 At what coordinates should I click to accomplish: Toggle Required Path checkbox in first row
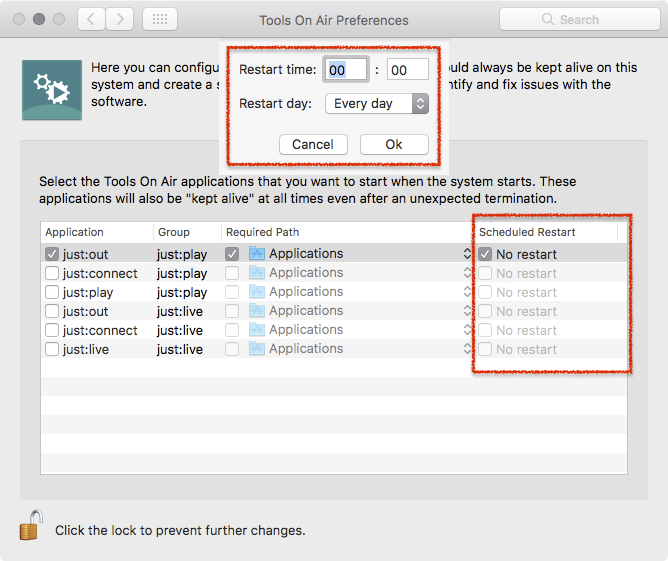(232, 254)
